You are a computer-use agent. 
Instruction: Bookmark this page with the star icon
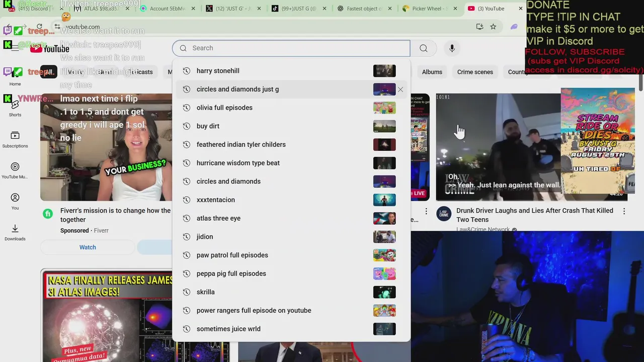(x=493, y=27)
